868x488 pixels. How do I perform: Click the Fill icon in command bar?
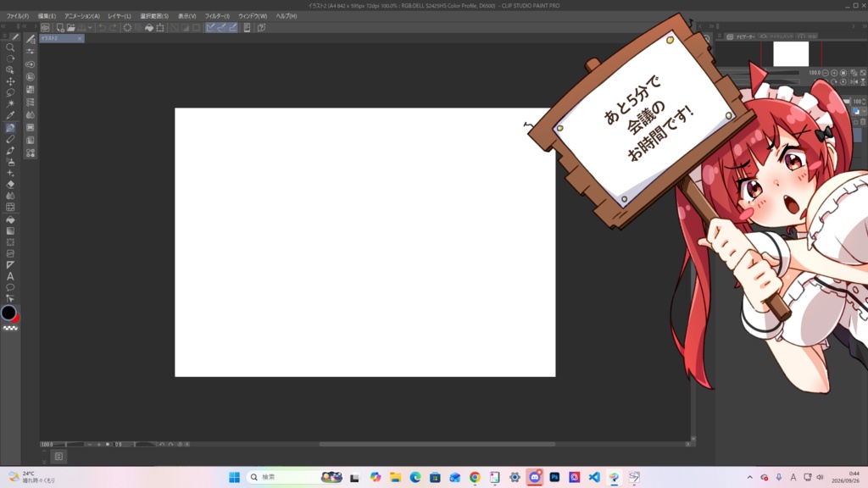point(149,27)
